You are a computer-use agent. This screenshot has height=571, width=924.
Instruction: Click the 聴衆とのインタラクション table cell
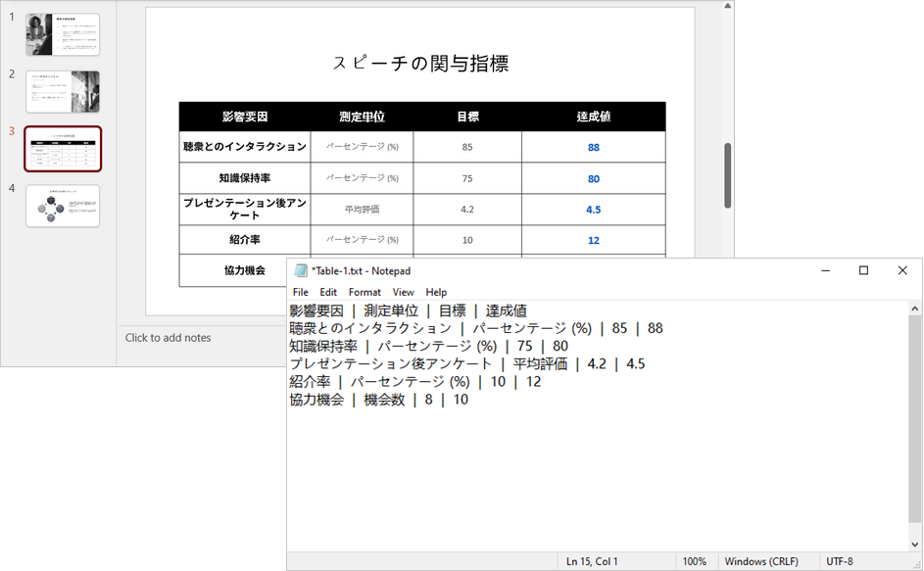point(245,147)
